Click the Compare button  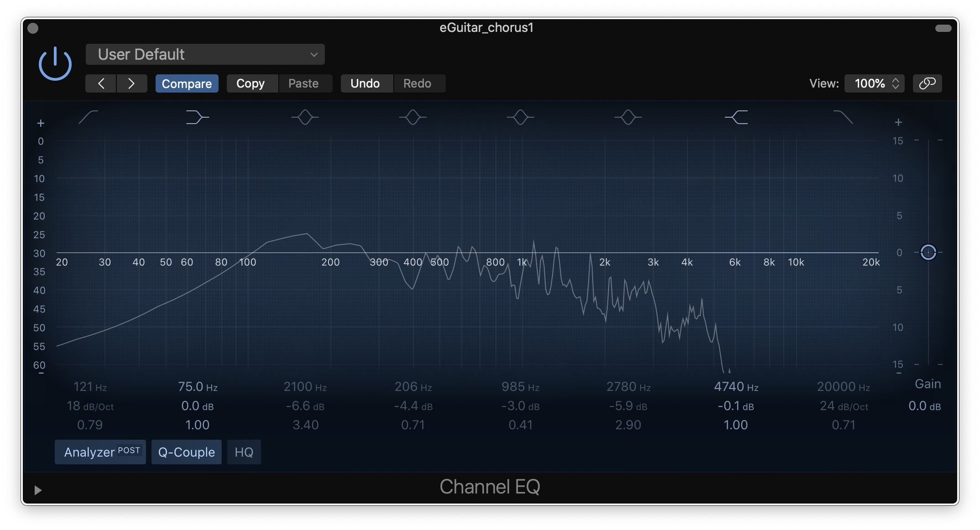coord(187,83)
